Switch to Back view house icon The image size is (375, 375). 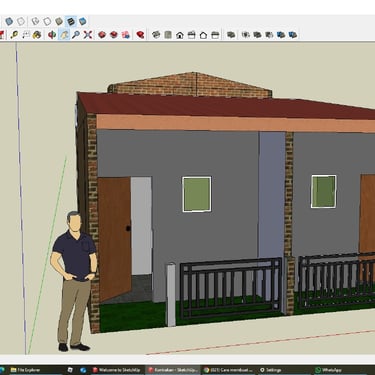point(203,35)
